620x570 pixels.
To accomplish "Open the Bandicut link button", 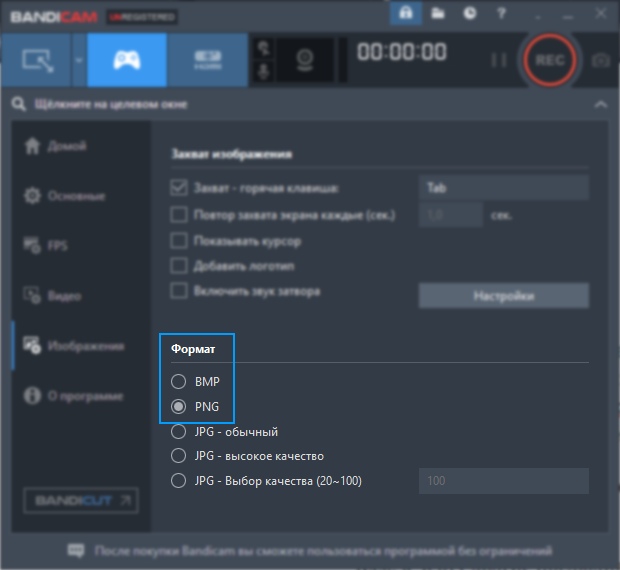I will point(81,500).
